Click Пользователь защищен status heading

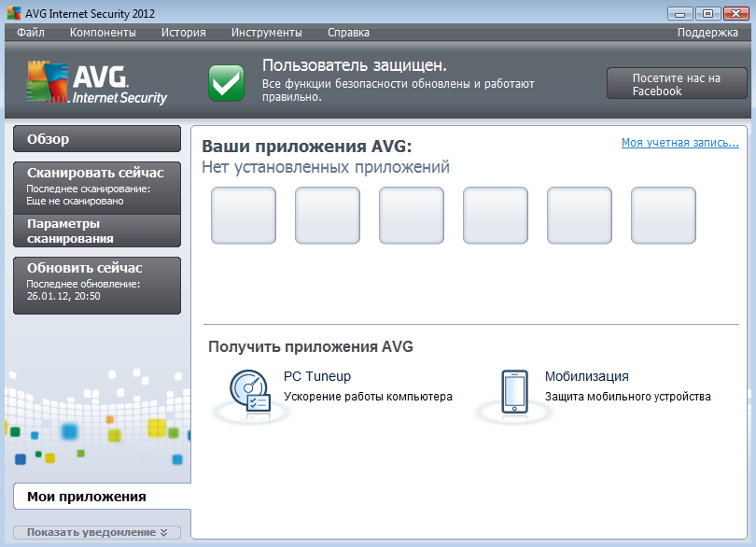click(355, 65)
